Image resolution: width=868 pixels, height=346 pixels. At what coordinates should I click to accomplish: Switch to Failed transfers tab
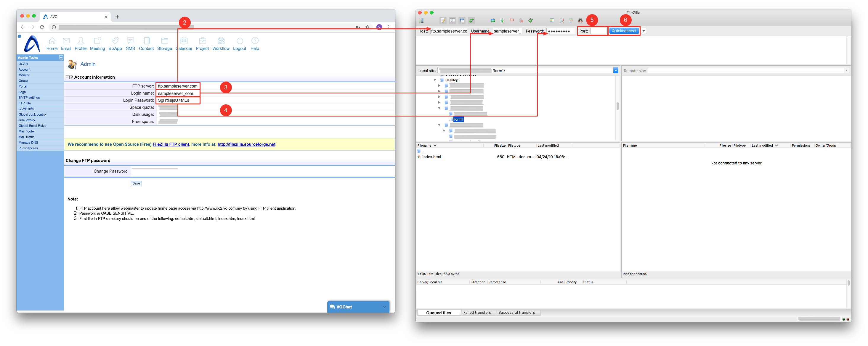(477, 312)
